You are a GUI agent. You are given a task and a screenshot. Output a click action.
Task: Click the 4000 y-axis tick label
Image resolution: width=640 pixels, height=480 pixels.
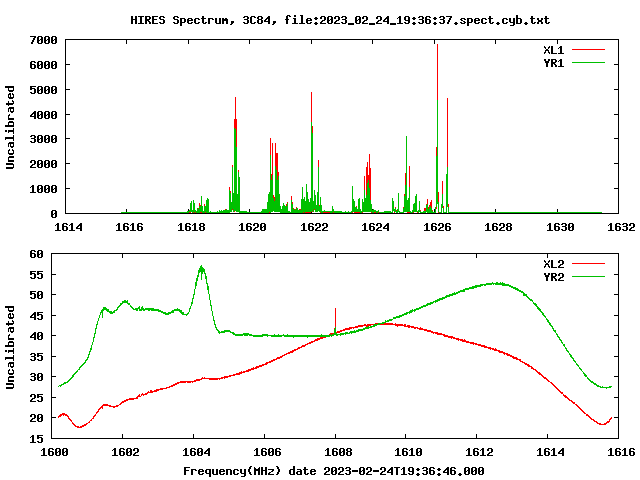click(x=43, y=115)
